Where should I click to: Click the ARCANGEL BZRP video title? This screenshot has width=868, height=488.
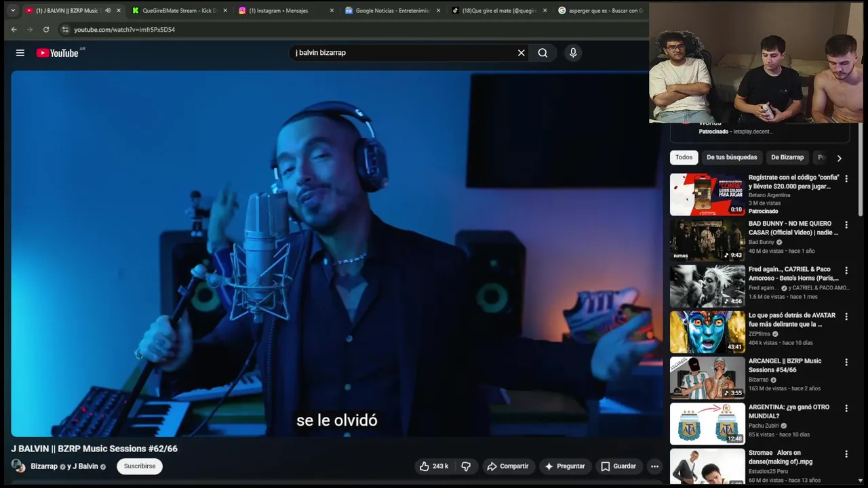coord(785,365)
